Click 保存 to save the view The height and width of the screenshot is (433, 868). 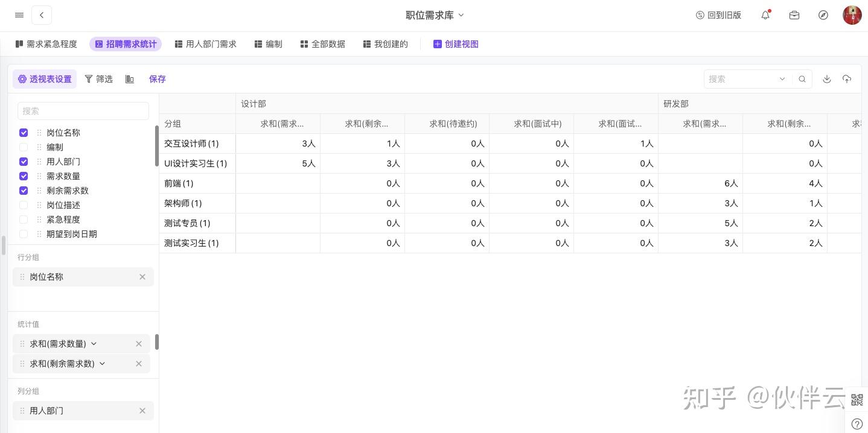[158, 79]
